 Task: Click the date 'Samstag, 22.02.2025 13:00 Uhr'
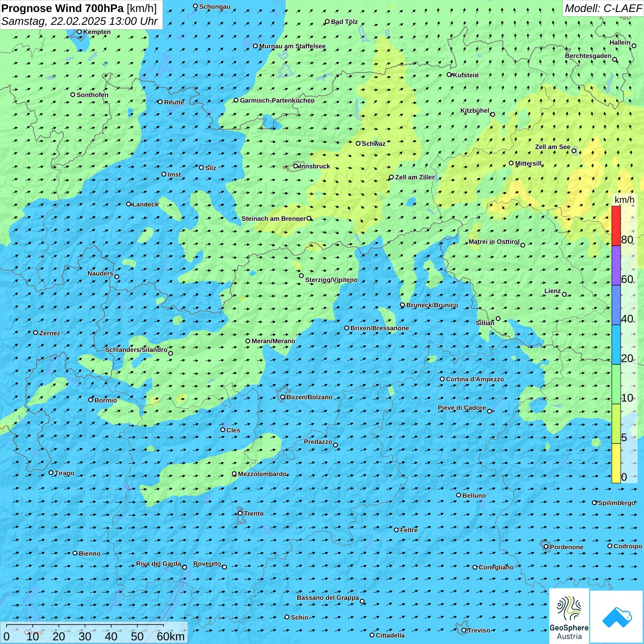(80, 21)
